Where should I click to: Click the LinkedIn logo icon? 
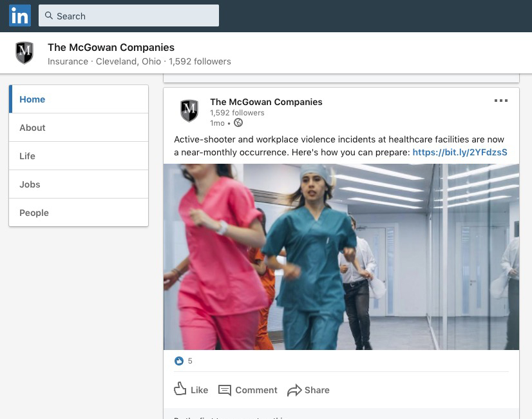click(x=20, y=15)
